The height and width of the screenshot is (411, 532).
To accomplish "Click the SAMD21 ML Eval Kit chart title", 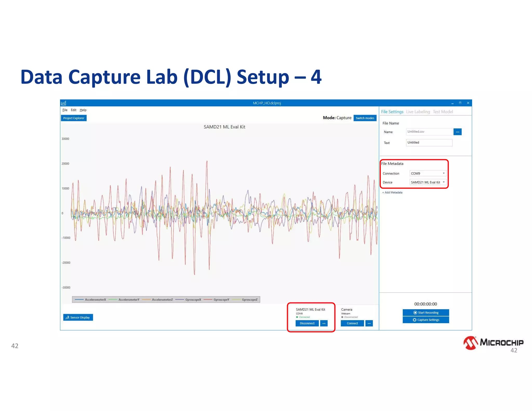I will 224,127.
